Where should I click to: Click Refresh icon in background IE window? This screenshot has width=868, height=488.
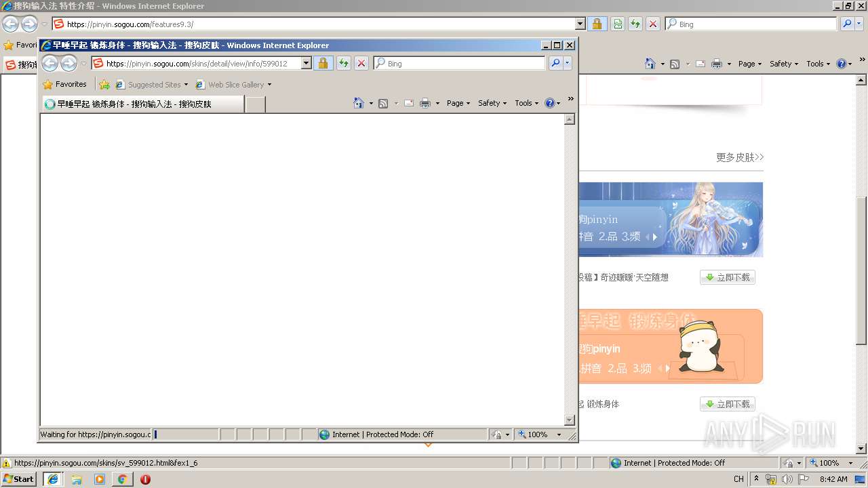635,24
